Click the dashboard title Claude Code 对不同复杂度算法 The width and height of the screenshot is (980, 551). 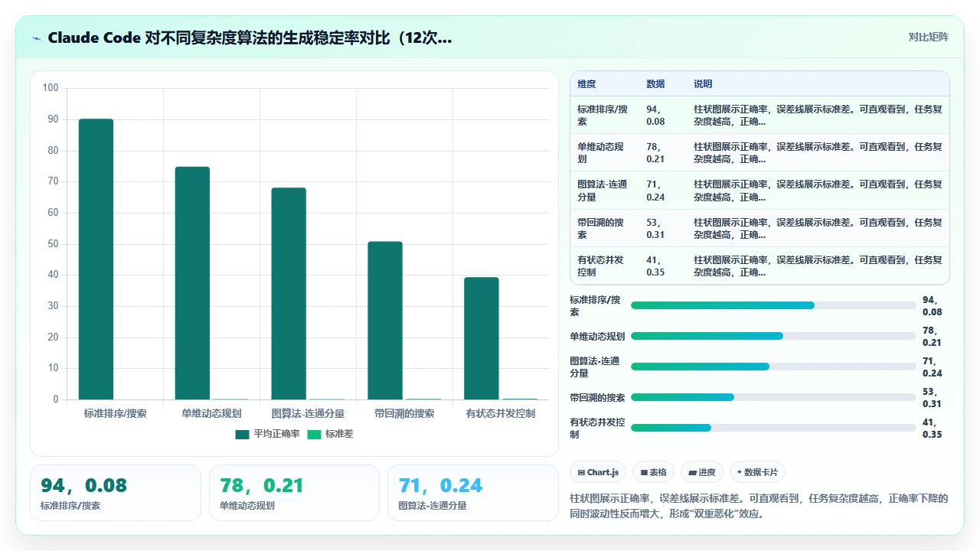coord(250,38)
